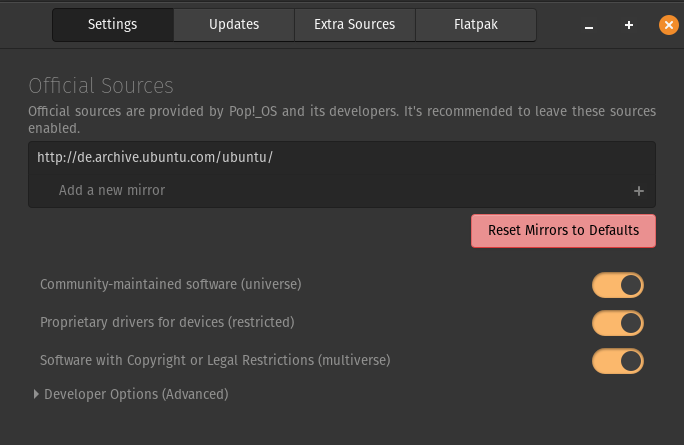Click 'Community-maintained software (universe)' label text
Image resolution: width=684 pixels, height=445 pixels.
[170, 285]
